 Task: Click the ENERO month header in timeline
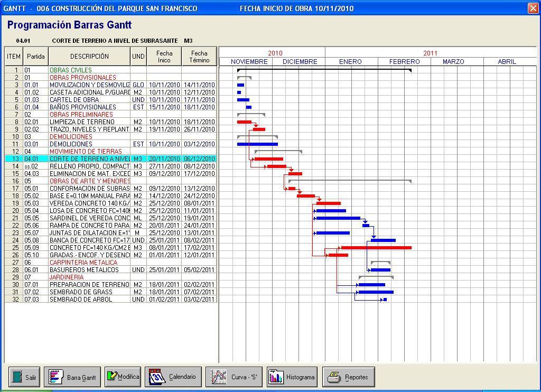[350, 62]
